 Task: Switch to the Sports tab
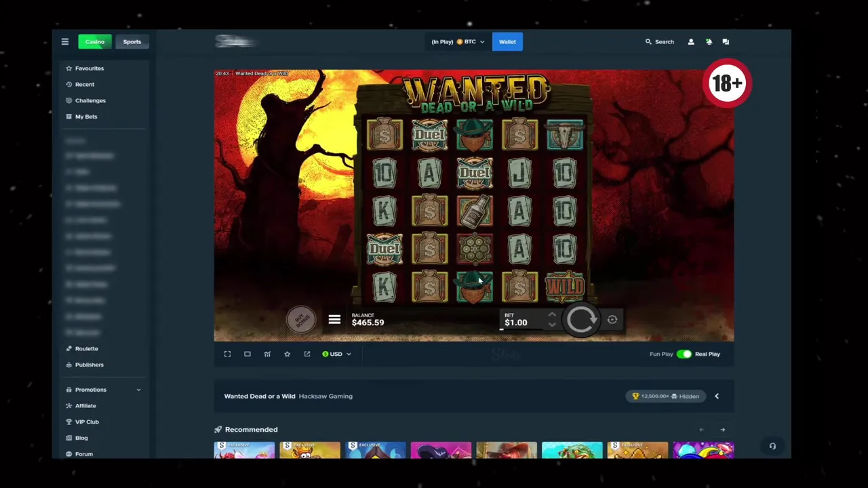coord(132,42)
